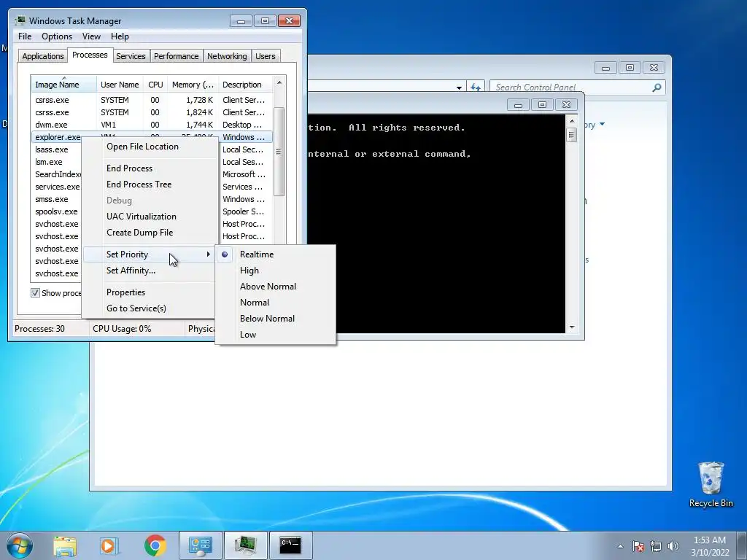Select the spoolsv.exe process row
The height and width of the screenshot is (560, 747).
click(56, 211)
